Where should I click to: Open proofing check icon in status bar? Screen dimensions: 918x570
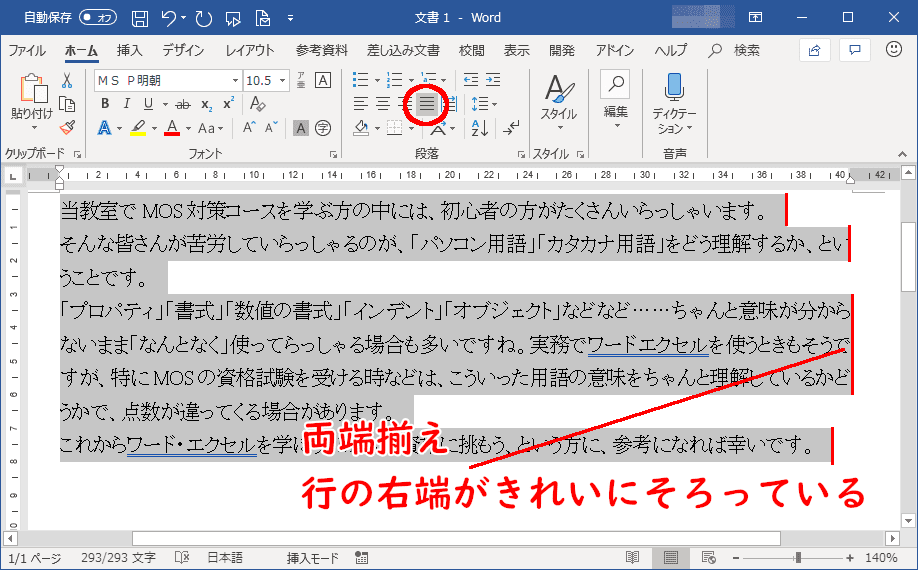tap(182, 558)
